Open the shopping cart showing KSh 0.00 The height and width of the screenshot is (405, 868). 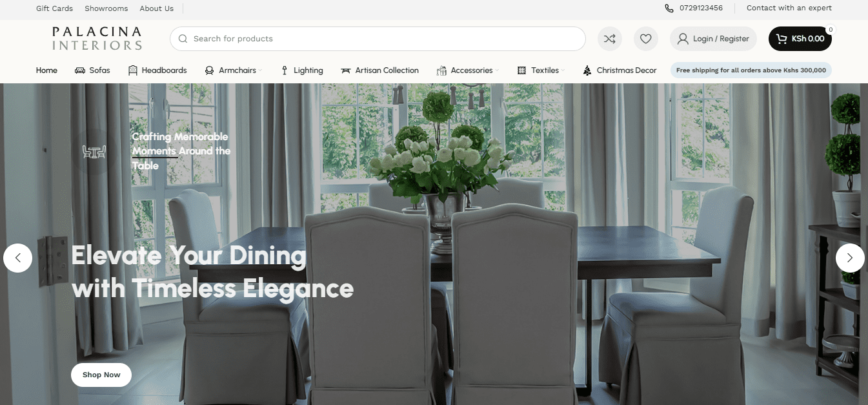[800, 39]
